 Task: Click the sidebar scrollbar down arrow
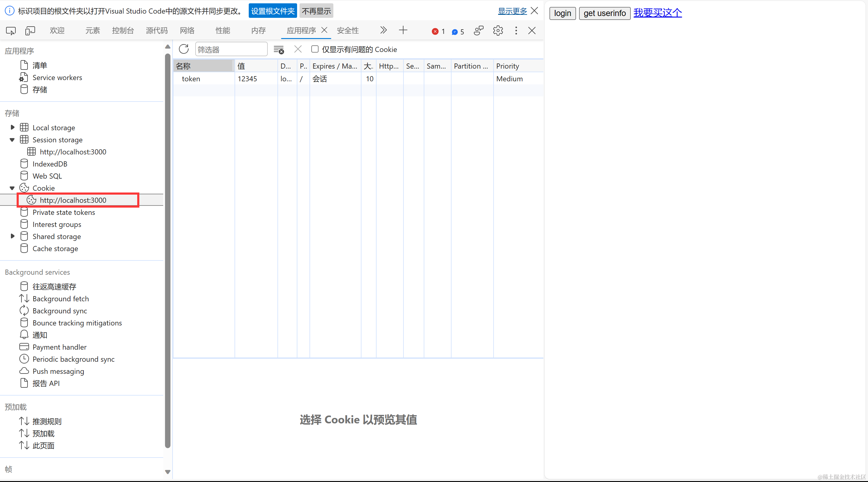pos(167,472)
